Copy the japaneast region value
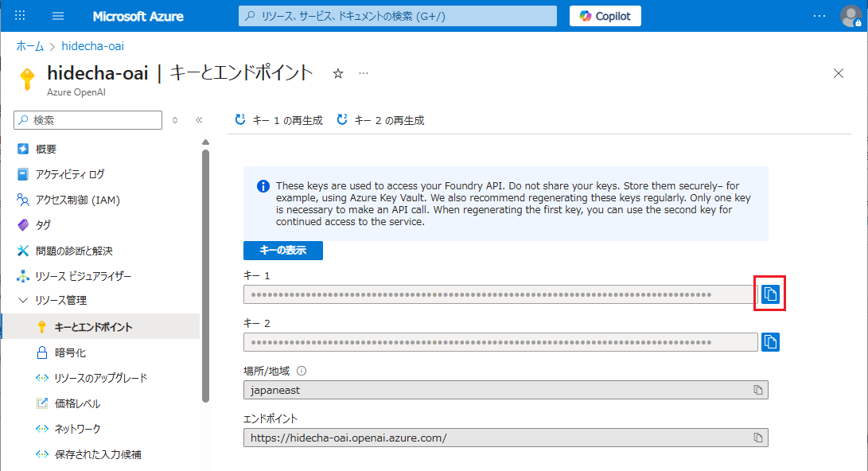 coord(758,390)
